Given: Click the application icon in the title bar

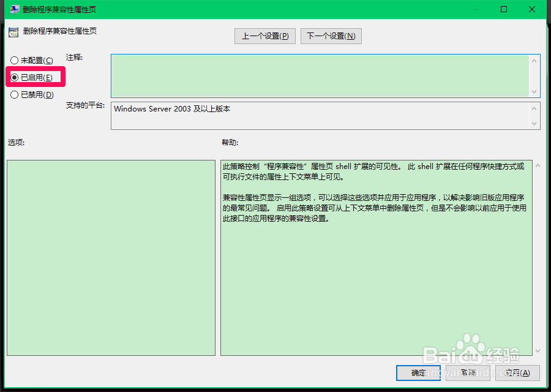Looking at the screenshot, I should tap(13, 9).
